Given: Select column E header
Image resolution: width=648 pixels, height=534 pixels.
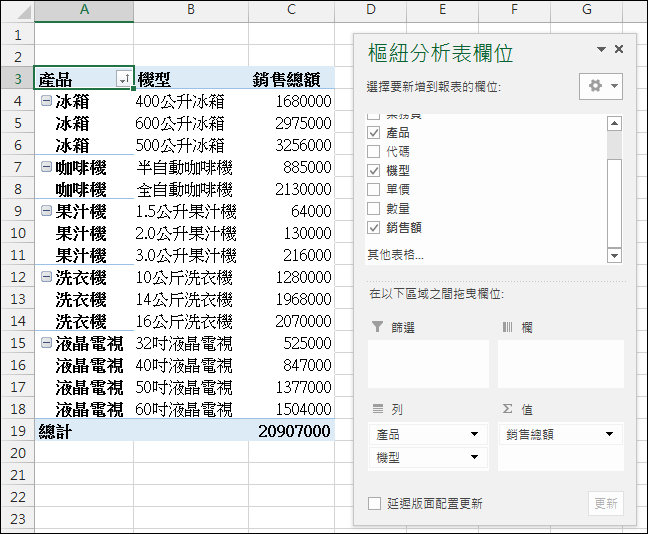Looking at the screenshot, I should coord(443,11).
